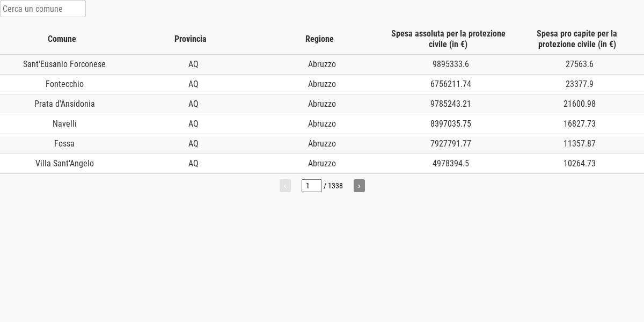Sort by Regione column header
This screenshot has width=644, height=322.
(319, 39)
